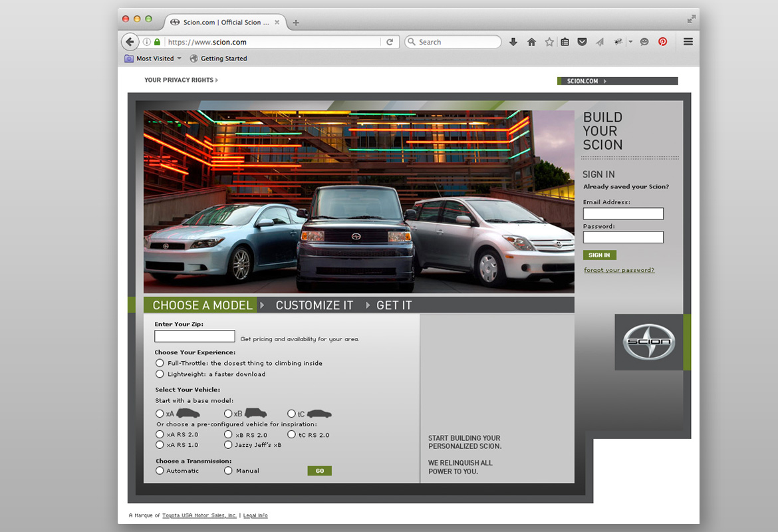Go back using the browser back arrow
This screenshot has width=778, height=532.
(130, 42)
